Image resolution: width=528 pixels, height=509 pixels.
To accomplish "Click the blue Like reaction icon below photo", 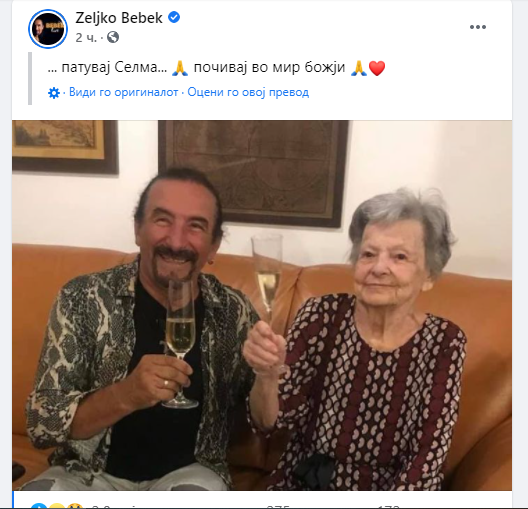I will click(x=39, y=506).
